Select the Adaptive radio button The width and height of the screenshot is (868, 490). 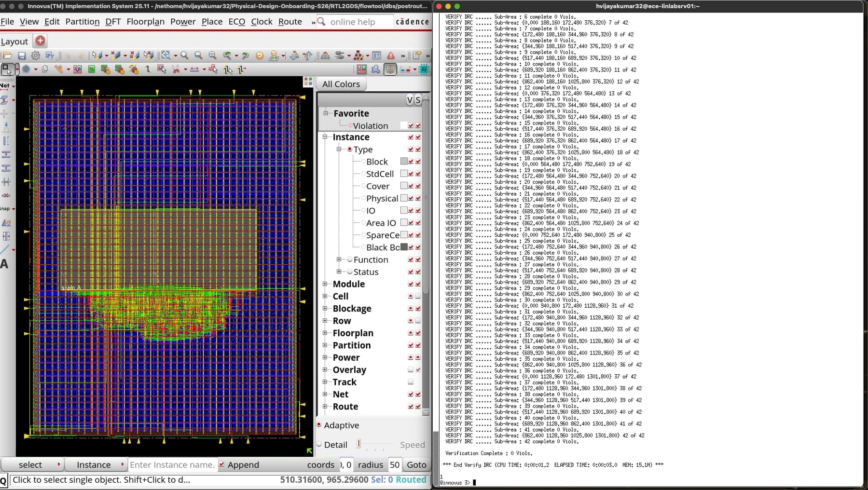(319, 425)
